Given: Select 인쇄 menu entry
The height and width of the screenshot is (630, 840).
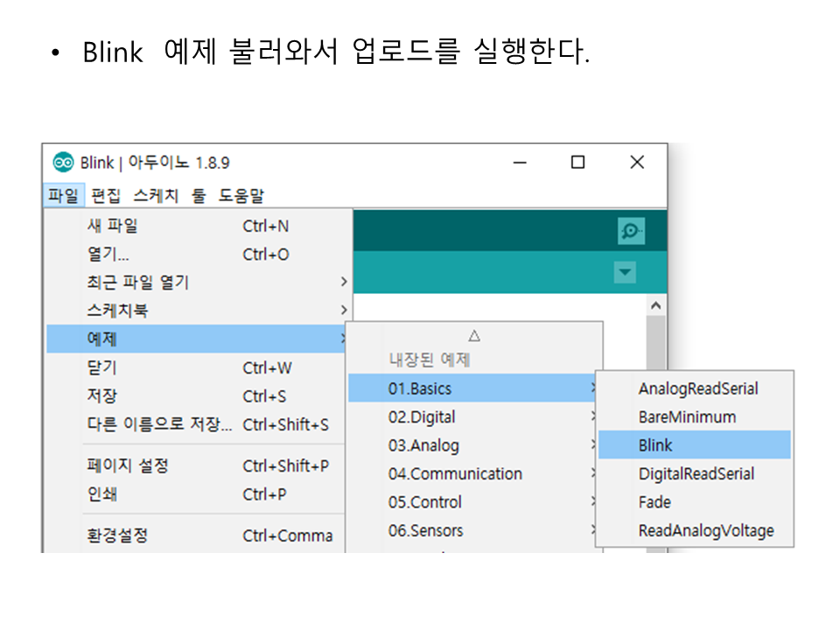Looking at the screenshot, I should click(196, 493).
